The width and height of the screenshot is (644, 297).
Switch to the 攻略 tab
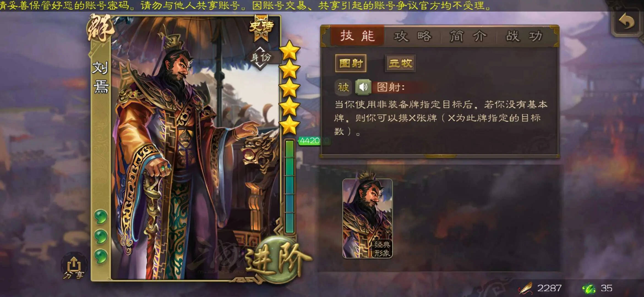click(412, 36)
